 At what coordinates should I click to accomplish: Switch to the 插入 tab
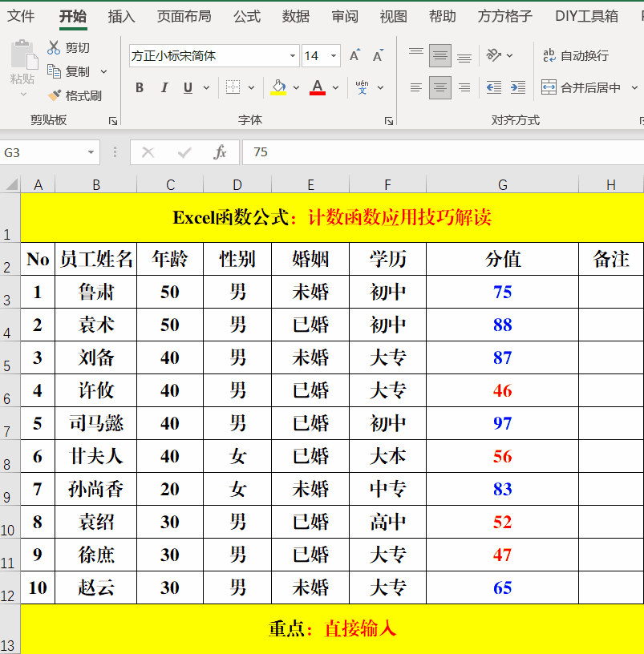121,16
